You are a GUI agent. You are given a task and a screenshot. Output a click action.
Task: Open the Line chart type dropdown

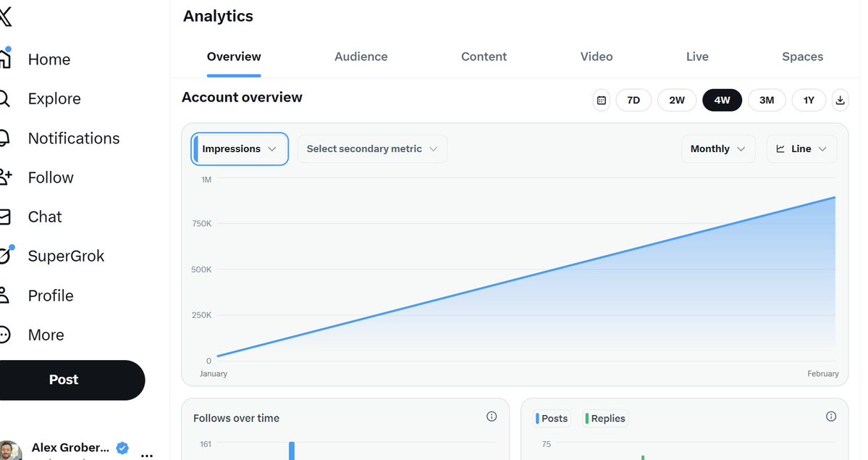coord(801,149)
